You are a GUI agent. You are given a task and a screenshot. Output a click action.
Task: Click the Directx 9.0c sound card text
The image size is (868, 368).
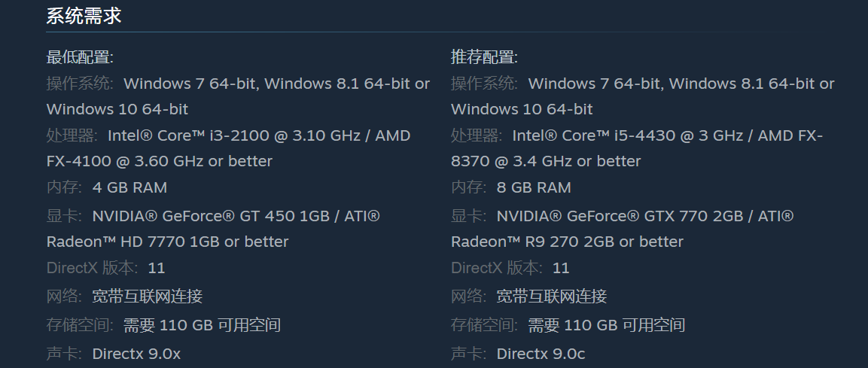[x=541, y=354]
